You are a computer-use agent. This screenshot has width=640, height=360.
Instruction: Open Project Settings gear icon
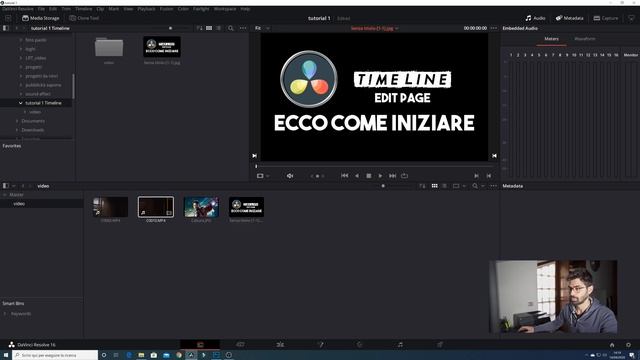point(628,345)
